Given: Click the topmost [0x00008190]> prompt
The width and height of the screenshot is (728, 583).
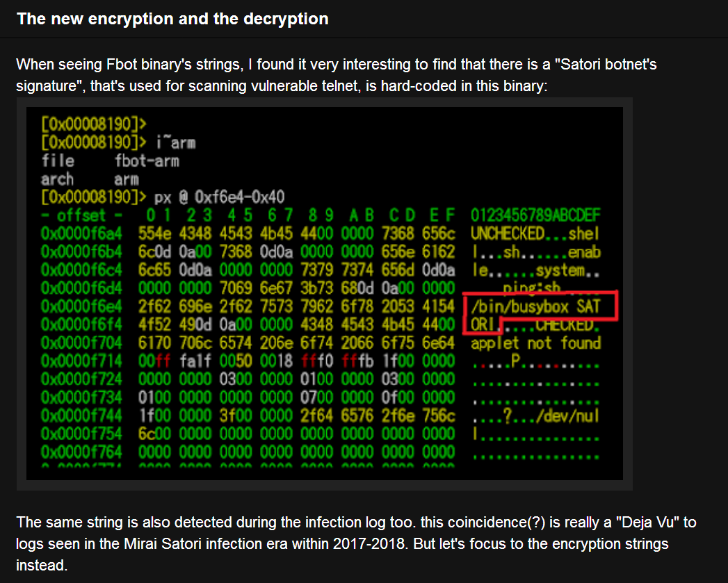Looking at the screenshot, I should pos(94,124).
